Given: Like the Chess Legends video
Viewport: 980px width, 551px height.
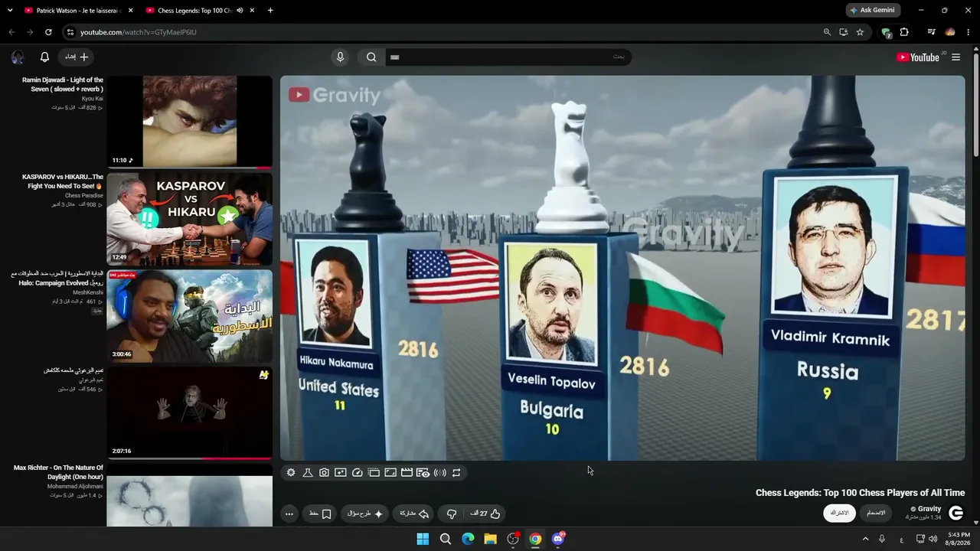Looking at the screenshot, I should tap(485, 514).
